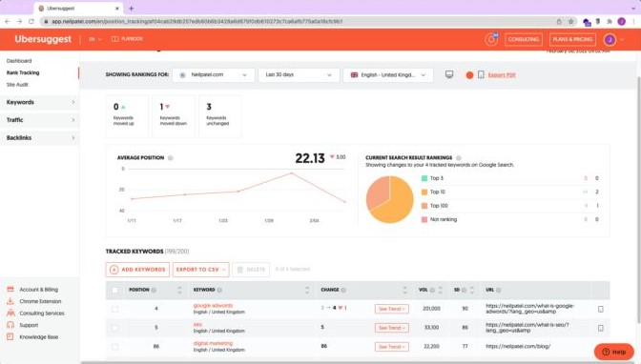
Task: Click the Average Position info icon
Action: tap(171, 158)
